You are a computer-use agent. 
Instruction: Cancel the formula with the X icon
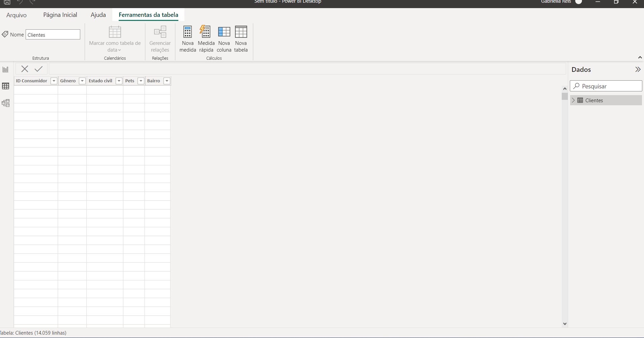point(25,69)
